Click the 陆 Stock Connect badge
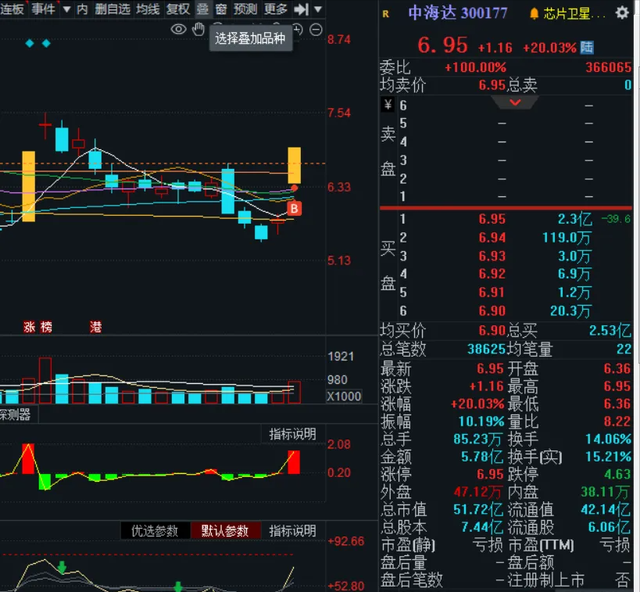Image resolution: width=640 pixels, height=592 pixels. pos(587,47)
